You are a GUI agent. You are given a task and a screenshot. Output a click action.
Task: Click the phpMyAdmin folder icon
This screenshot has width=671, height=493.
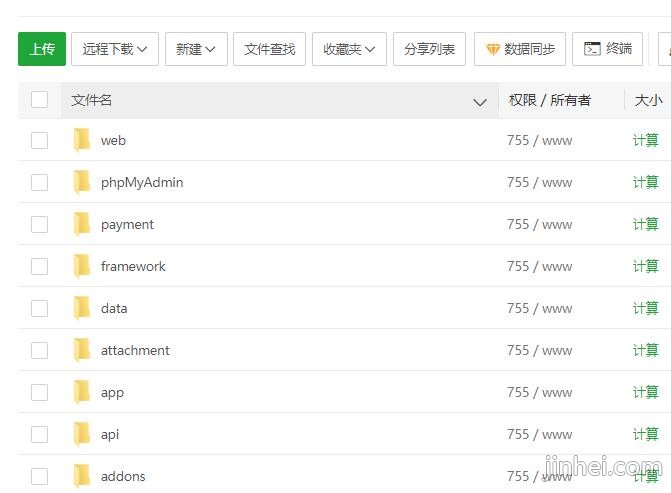(x=82, y=182)
